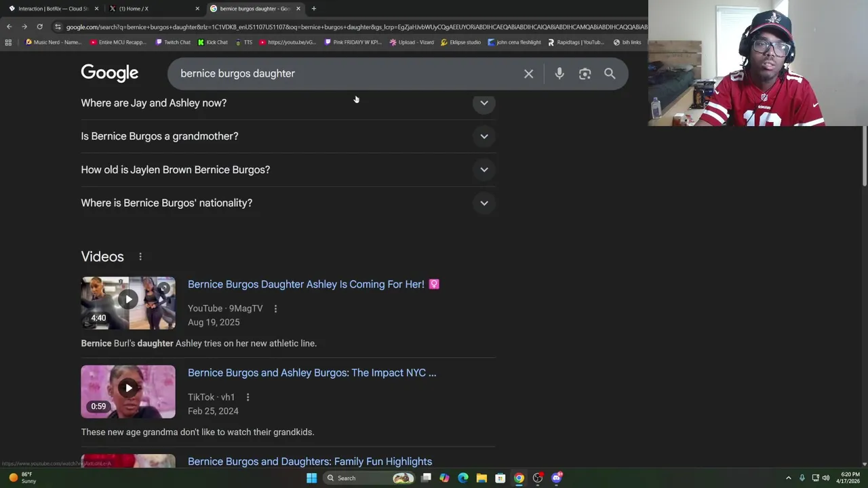868x488 pixels.
Task: Open Google Lens image search icon
Action: 585,73
